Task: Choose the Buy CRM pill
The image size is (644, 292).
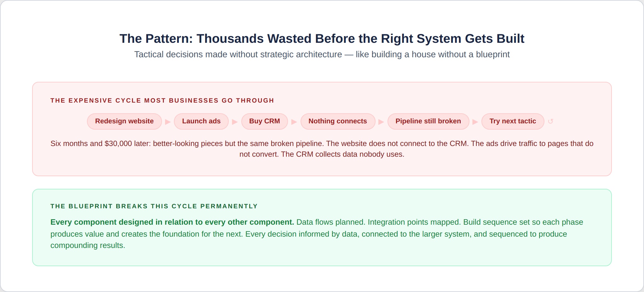Action: coord(265,121)
